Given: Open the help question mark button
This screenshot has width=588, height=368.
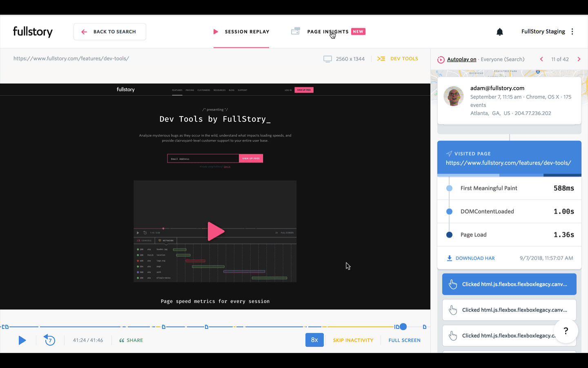Looking at the screenshot, I should coord(566,331).
